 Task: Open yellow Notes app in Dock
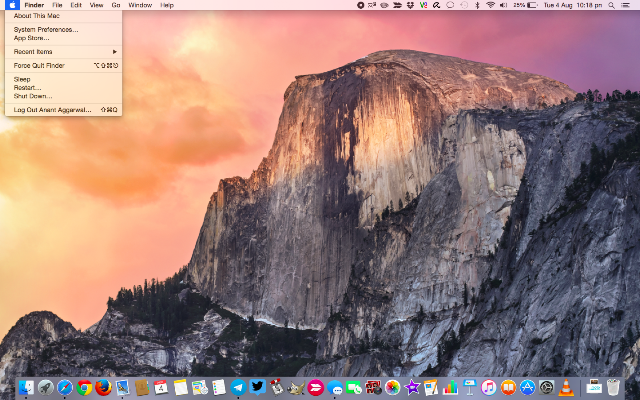[180, 387]
